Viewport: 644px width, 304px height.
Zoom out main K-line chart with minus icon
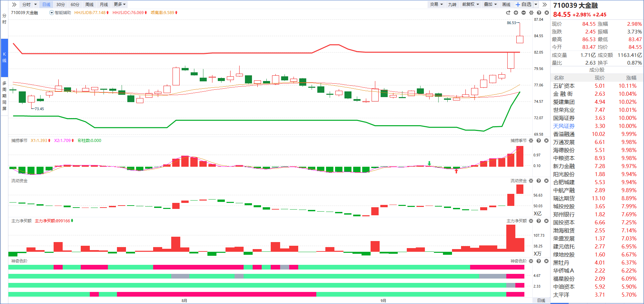pyautogui.click(x=523, y=13)
